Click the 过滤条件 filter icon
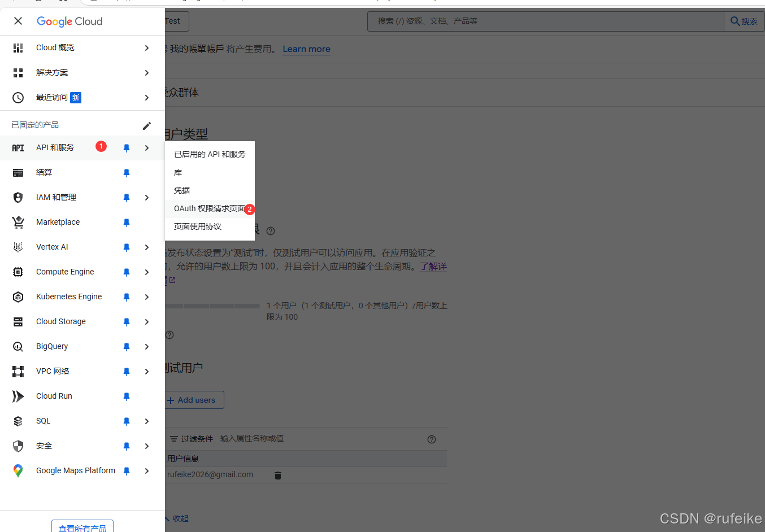Viewport: 765px width, 532px height. [x=174, y=439]
